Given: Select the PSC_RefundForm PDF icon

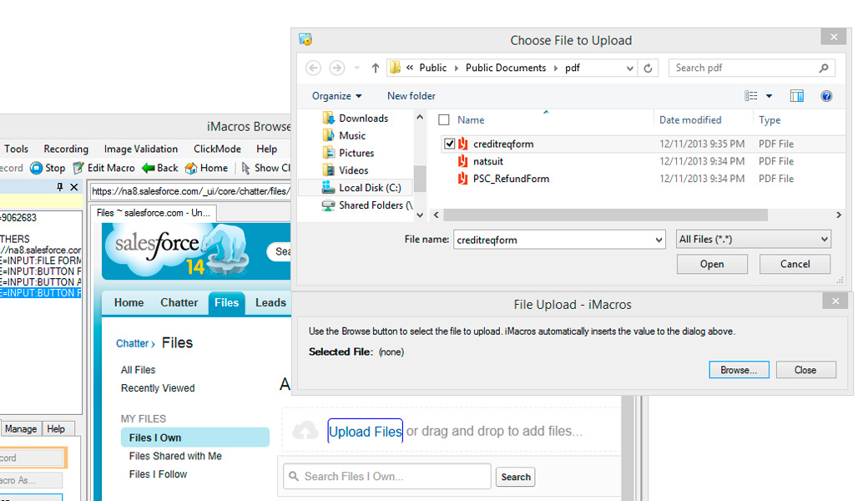Looking at the screenshot, I should (462, 179).
